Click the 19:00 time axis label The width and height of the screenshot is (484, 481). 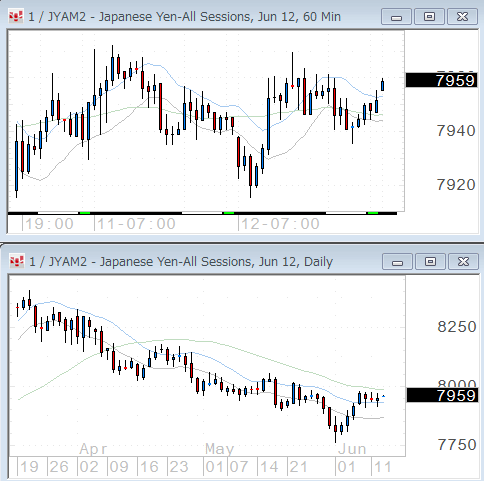tap(49, 224)
